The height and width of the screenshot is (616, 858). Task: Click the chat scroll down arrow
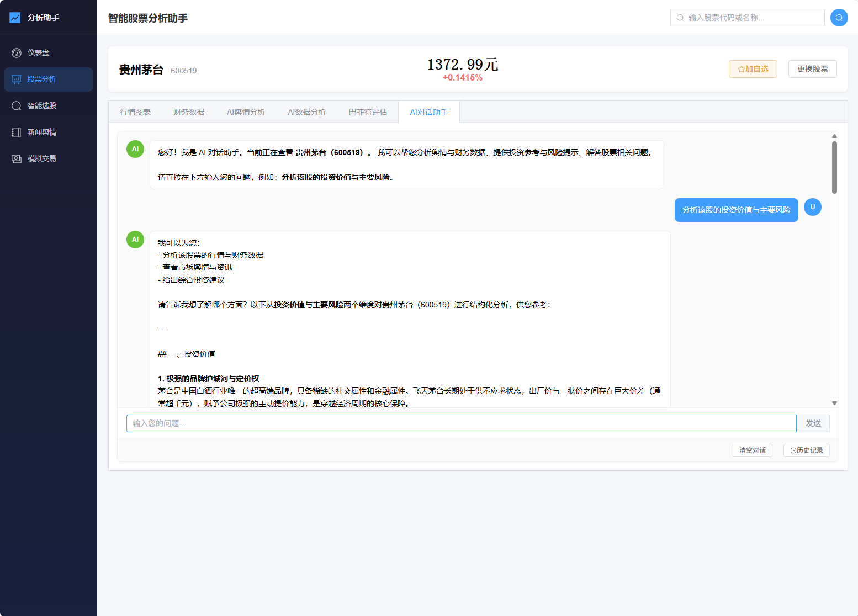coord(834,403)
